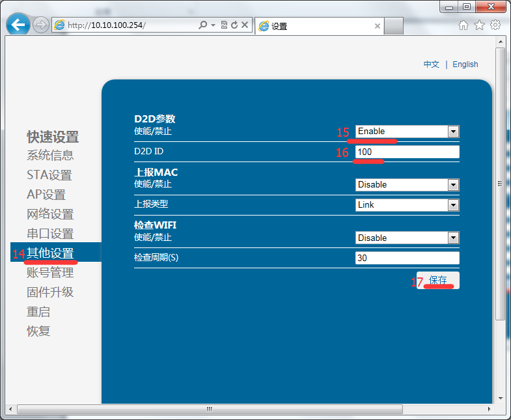
Task: Switch language with the English link
Action: coord(465,64)
